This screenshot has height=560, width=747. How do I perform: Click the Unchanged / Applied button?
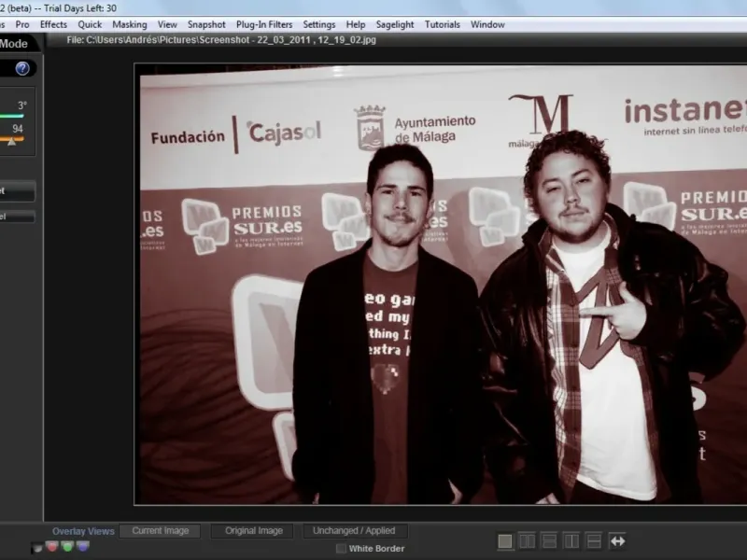click(354, 531)
